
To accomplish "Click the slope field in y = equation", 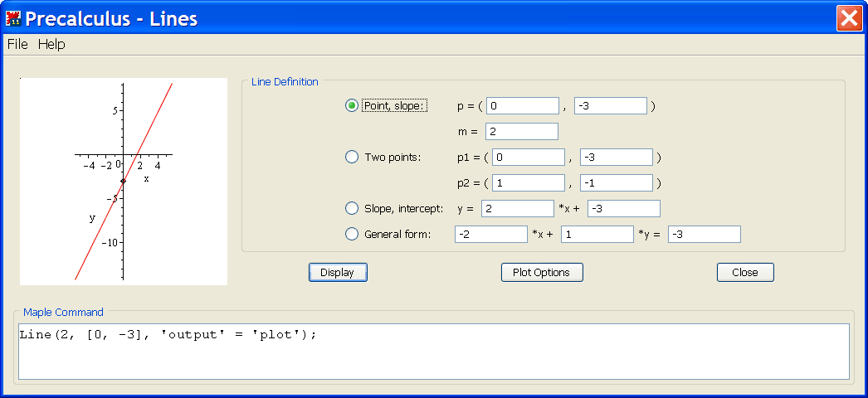I will pyautogui.click(x=516, y=209).
